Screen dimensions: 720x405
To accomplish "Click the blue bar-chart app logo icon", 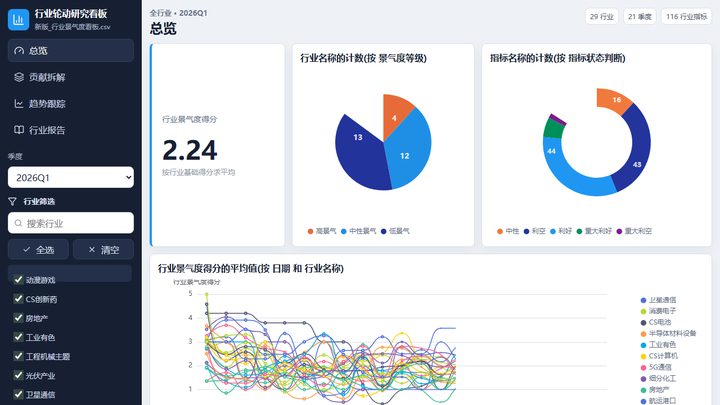I will (18, 19).
